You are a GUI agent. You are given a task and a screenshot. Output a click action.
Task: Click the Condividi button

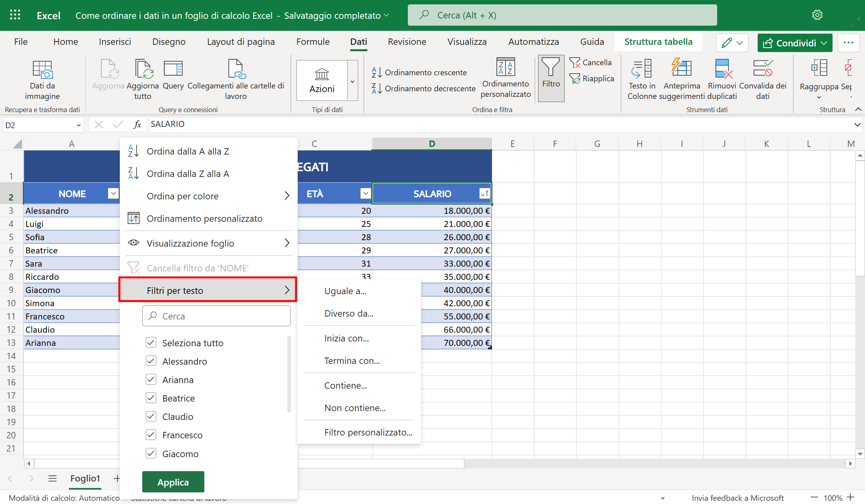pyautogui.click(x=794, y=43)
